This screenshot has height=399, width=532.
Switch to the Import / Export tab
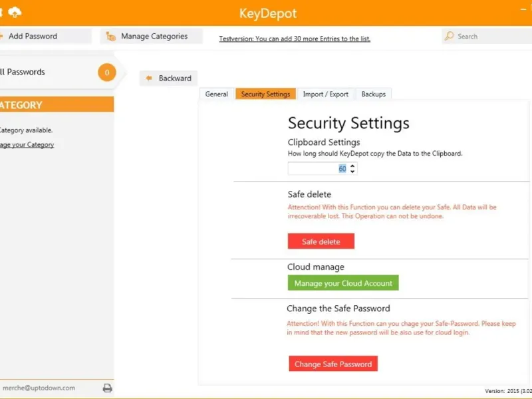[x=325, y=94]
